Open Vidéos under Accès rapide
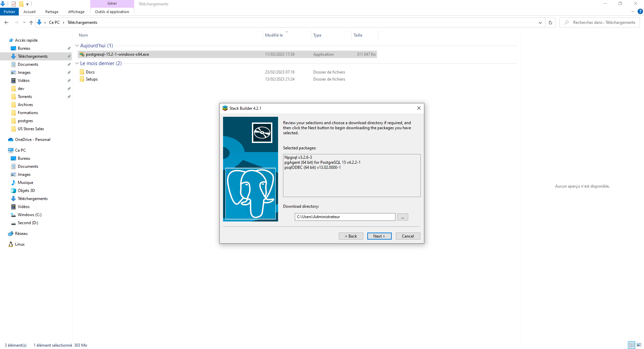 (23, 81)
